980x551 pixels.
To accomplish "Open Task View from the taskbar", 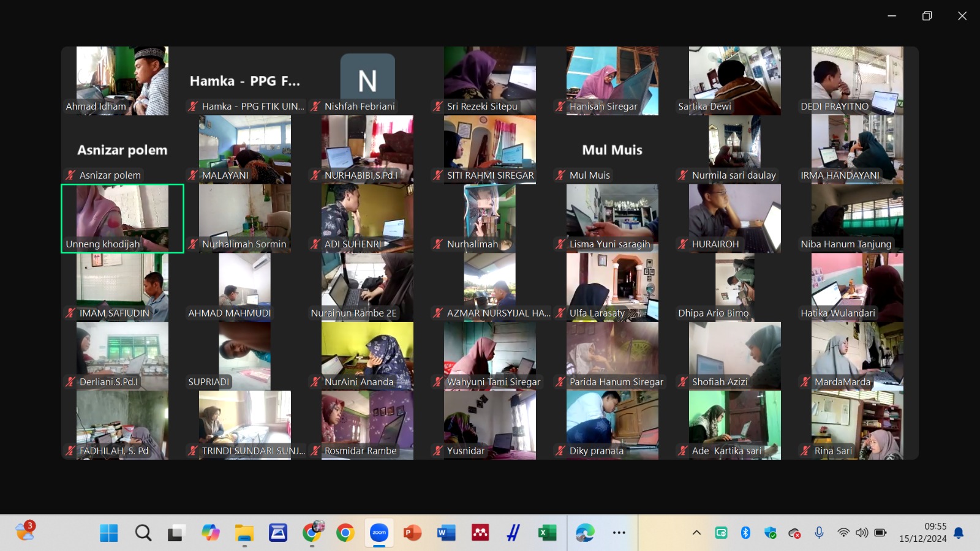I will click(177, 533).
